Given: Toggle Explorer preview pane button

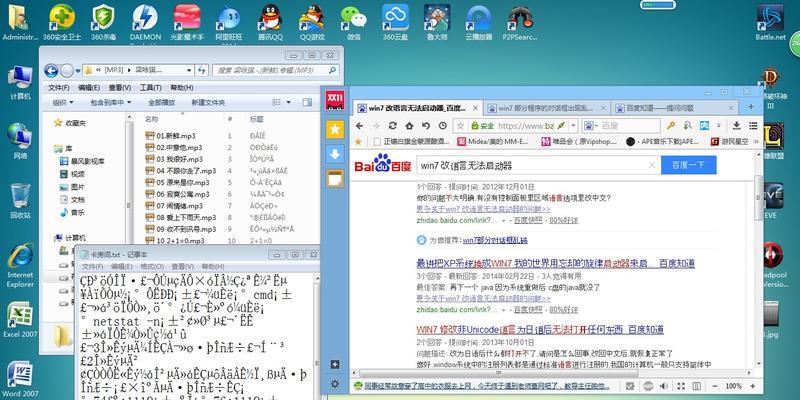Looking at the screenshot, I should pos(307,103).
